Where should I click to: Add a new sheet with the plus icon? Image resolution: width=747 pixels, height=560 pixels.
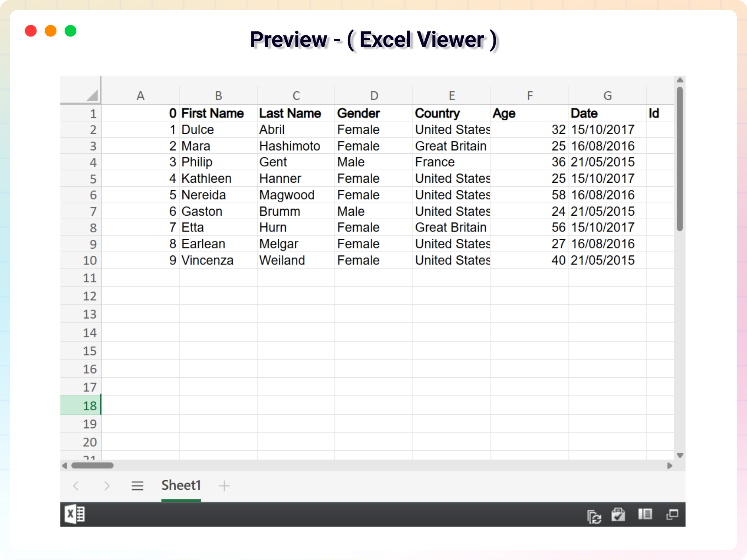tap(224, 486)
